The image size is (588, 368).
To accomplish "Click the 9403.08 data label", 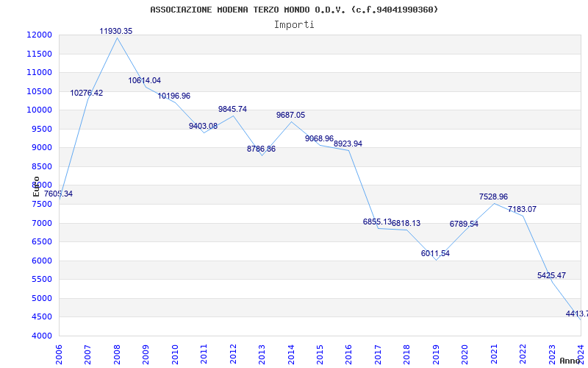I will (204, 126).
